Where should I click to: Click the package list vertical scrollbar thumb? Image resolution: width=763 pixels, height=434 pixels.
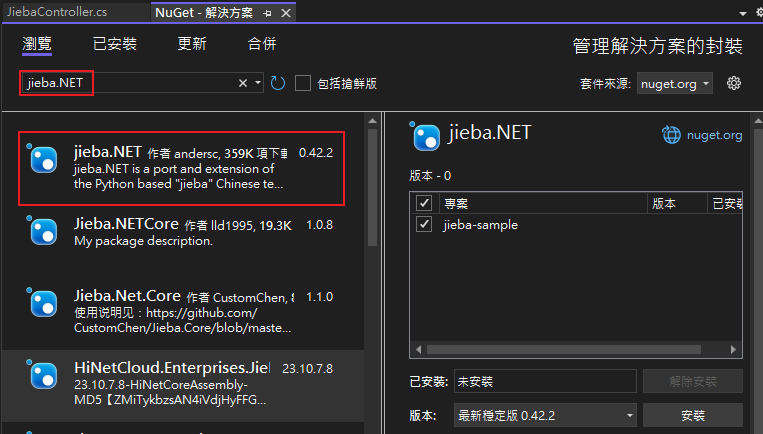click(x=373, y=187)
